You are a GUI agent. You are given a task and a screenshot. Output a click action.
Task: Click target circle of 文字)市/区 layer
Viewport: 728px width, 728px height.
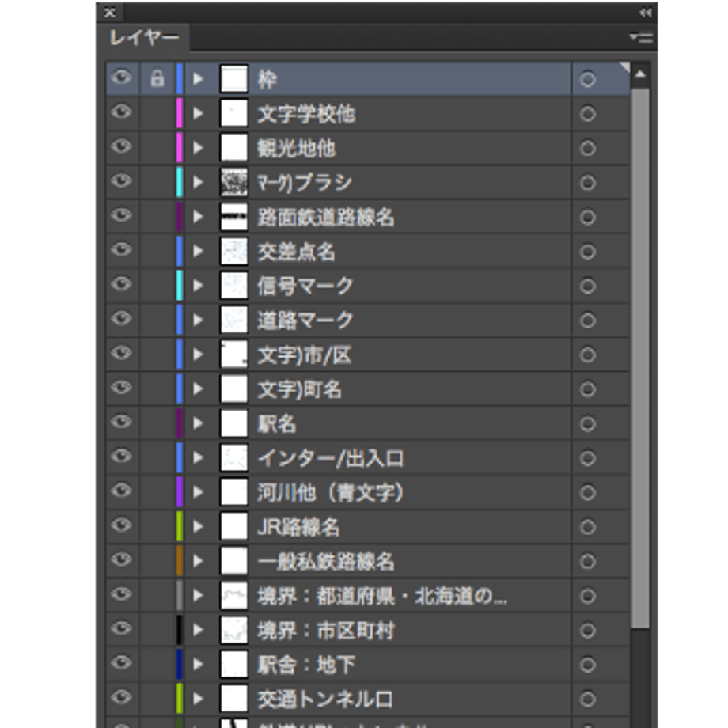[x=588, y=355]
